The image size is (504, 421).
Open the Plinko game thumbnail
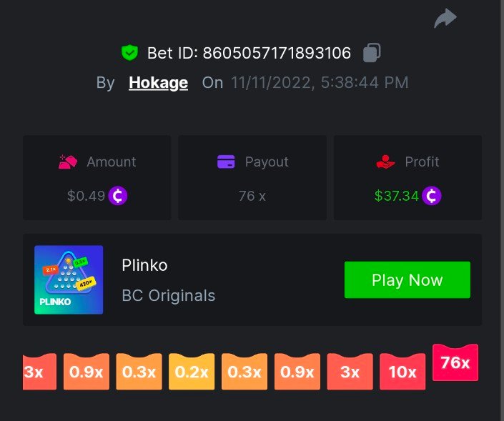[x=69, y=279]
